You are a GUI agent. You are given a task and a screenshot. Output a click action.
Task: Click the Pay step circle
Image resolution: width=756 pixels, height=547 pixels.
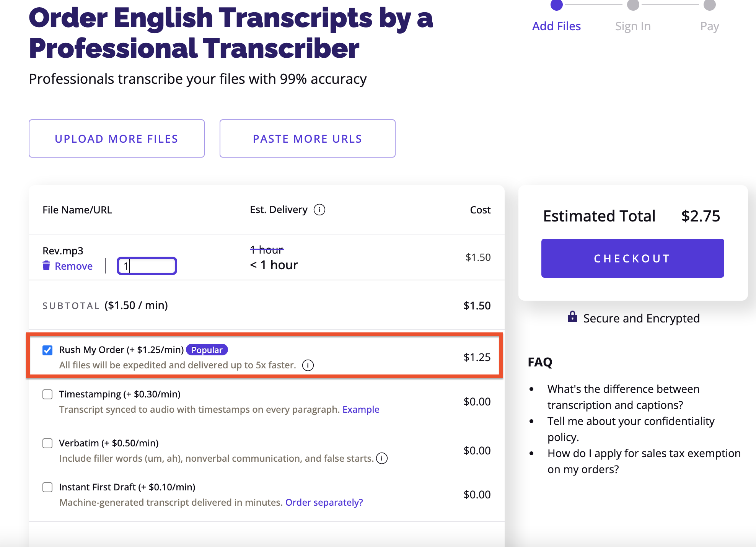[x=710, y=5]
